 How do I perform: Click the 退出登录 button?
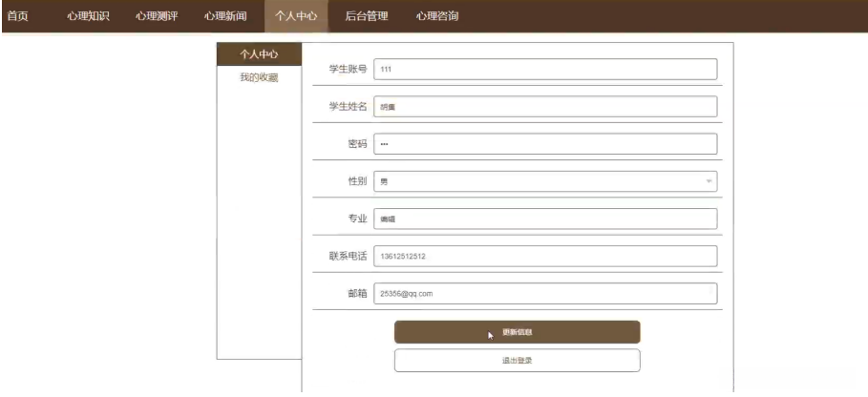click(x=517, y=361)
